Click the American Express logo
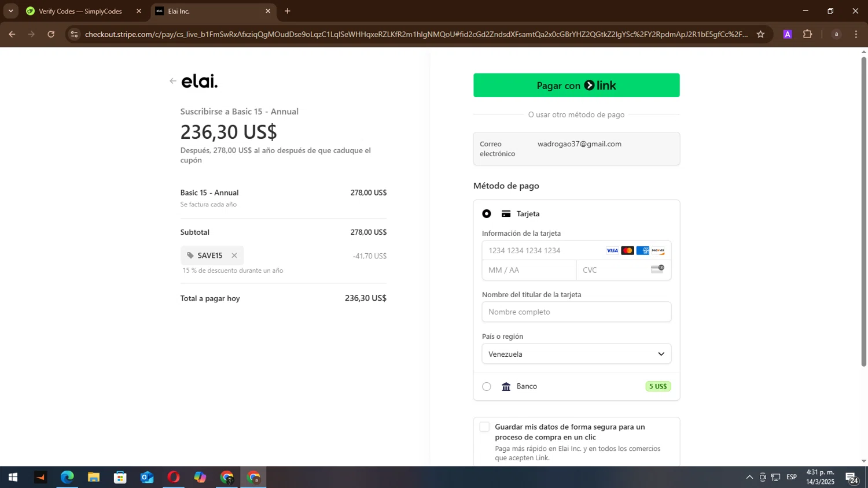Screen dimensions: 868x488 click(x=643, y=251)
